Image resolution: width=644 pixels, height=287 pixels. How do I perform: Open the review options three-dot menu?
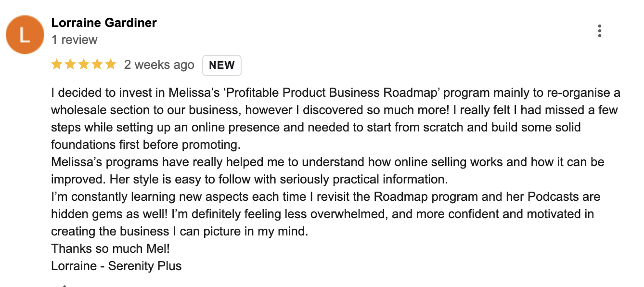pos(599,31)
